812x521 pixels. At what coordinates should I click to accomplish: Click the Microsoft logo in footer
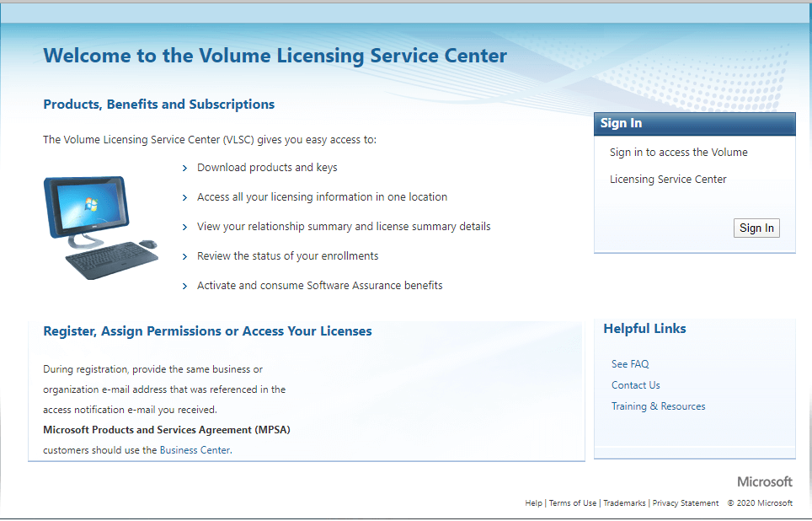click(x=764, y=481)
